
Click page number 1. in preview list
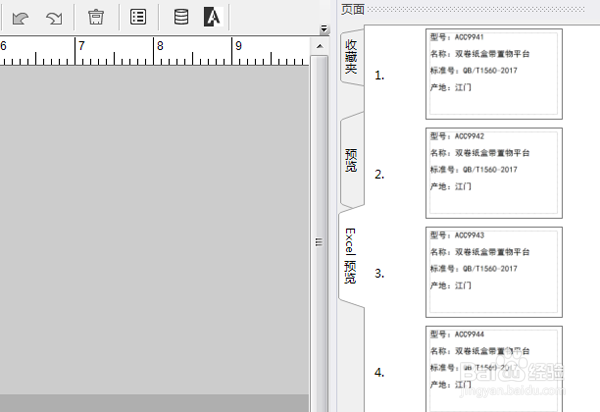(x=380, y=76)
